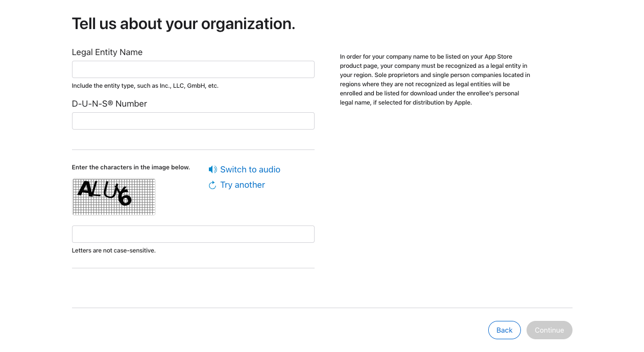Image resolution: width=644 pixels, height=352 pixels.
Task: Click the App Store legal entity info paragraph
Action: coord(435,80)
